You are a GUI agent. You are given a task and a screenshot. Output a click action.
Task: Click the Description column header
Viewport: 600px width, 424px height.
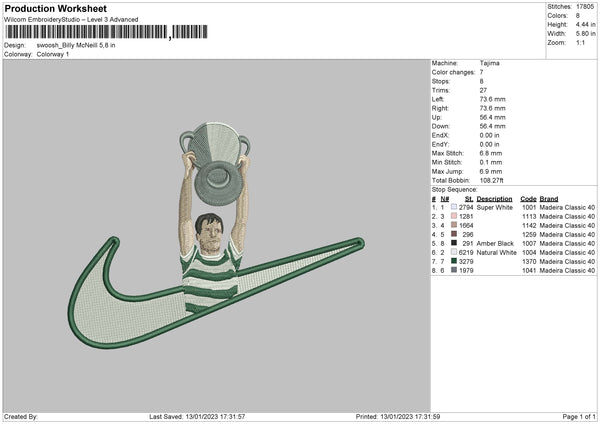494,199
